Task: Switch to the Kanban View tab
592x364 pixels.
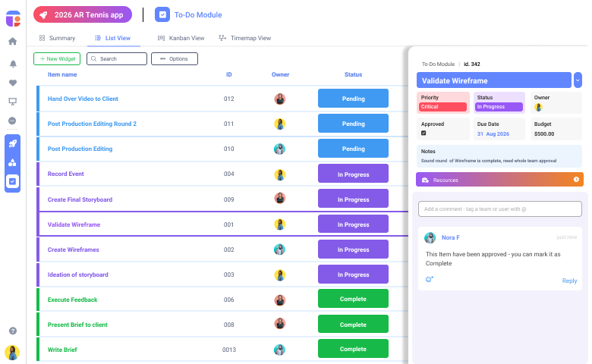Action: [x=181, y=38]
